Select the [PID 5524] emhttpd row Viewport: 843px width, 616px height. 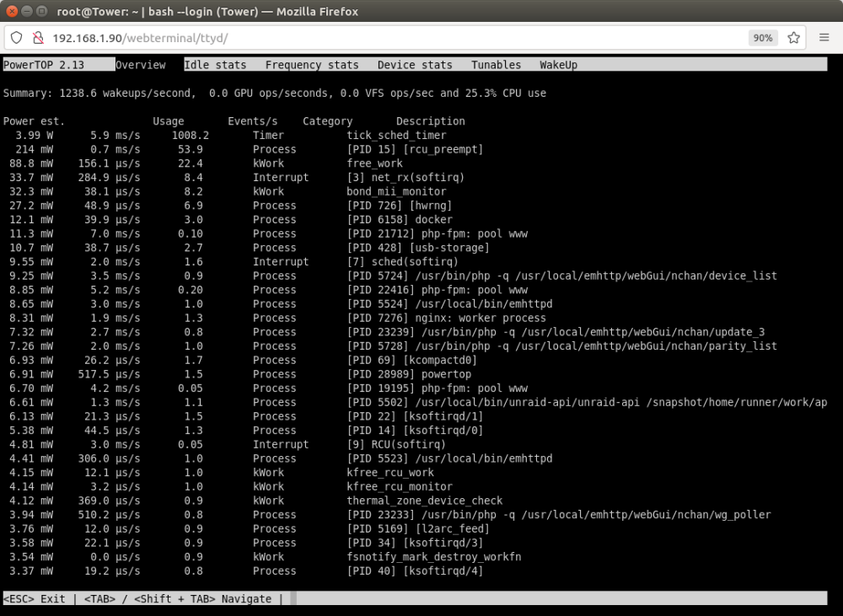[280, 303]
